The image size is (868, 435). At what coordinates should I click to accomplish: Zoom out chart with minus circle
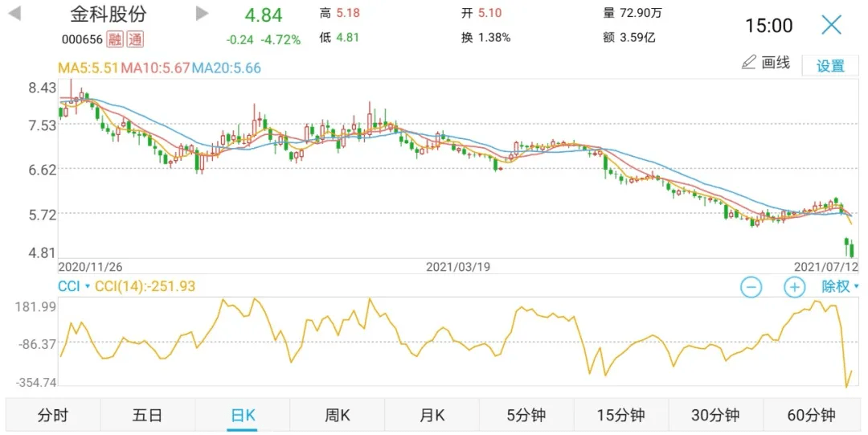(x=751, y=287)
